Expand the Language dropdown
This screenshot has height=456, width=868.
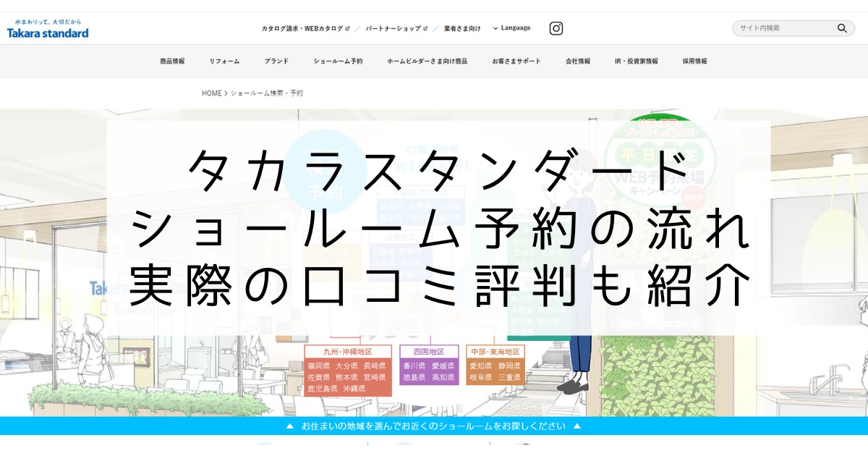tap(511, 28)
